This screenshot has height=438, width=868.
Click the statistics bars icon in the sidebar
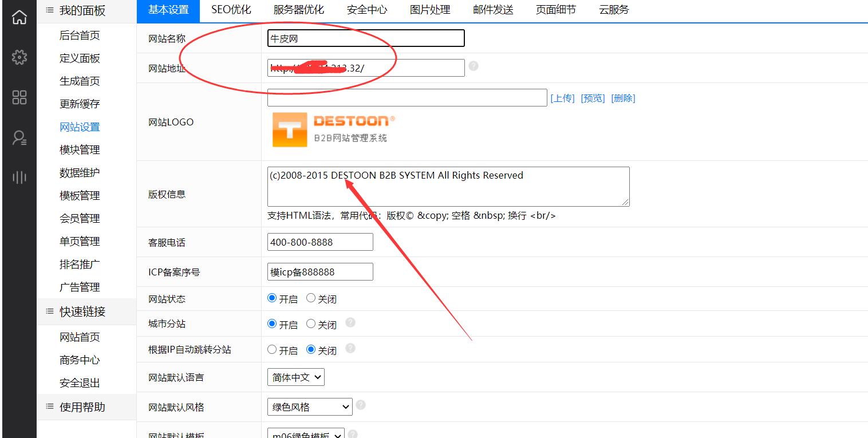pos(19,177)
